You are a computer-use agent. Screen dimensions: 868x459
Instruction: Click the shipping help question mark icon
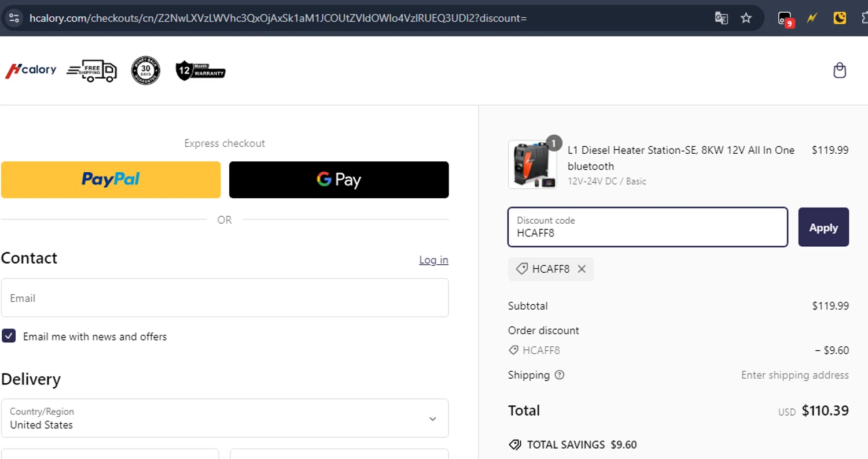[x=560, y=375]
